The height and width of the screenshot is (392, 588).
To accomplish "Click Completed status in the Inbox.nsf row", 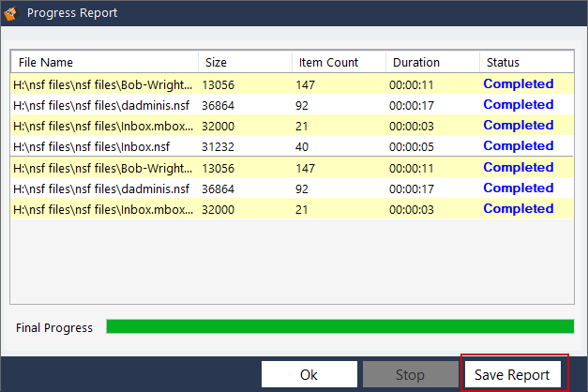I will click(518, 145).
